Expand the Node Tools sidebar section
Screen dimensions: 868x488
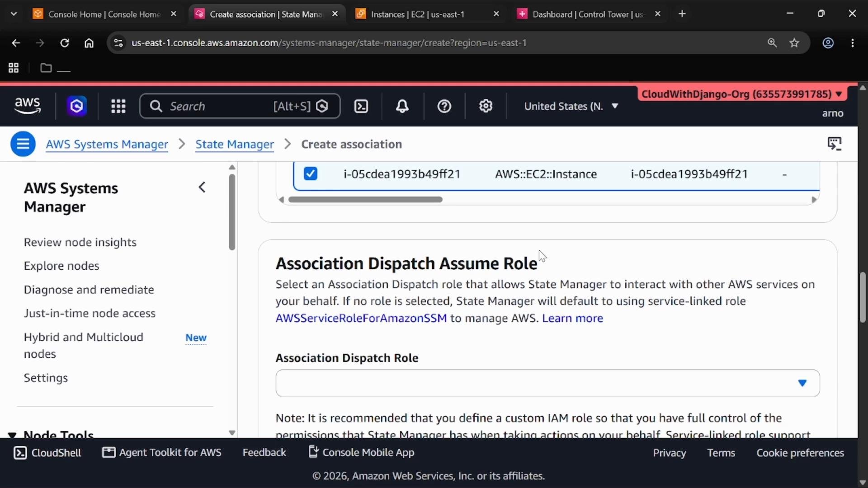pyautogui.click(x=12, y=435)
